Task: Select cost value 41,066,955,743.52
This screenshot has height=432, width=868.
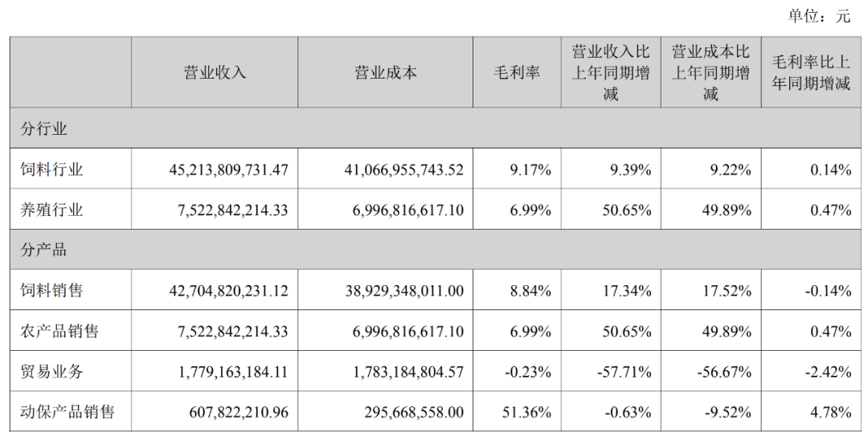Action: 404,169
